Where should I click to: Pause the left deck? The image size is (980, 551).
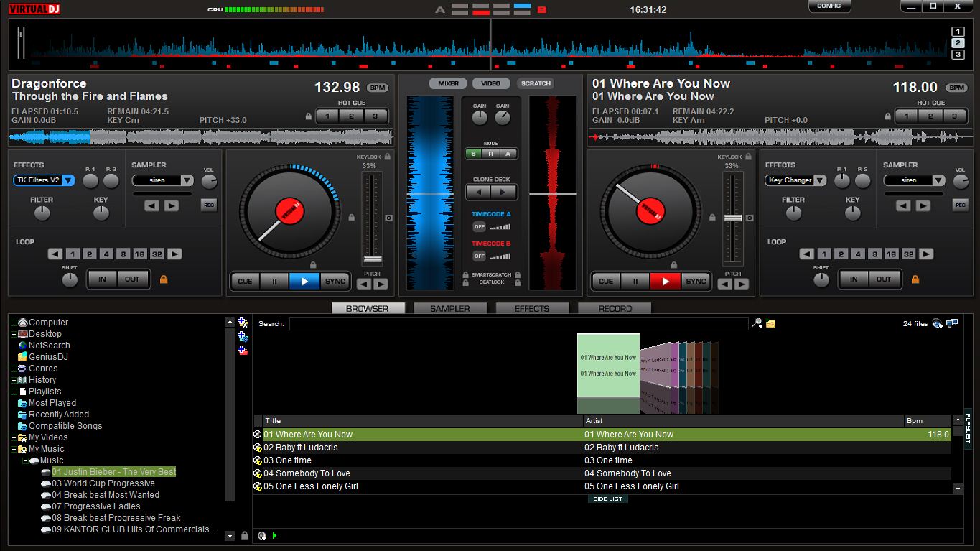(274, 282)
